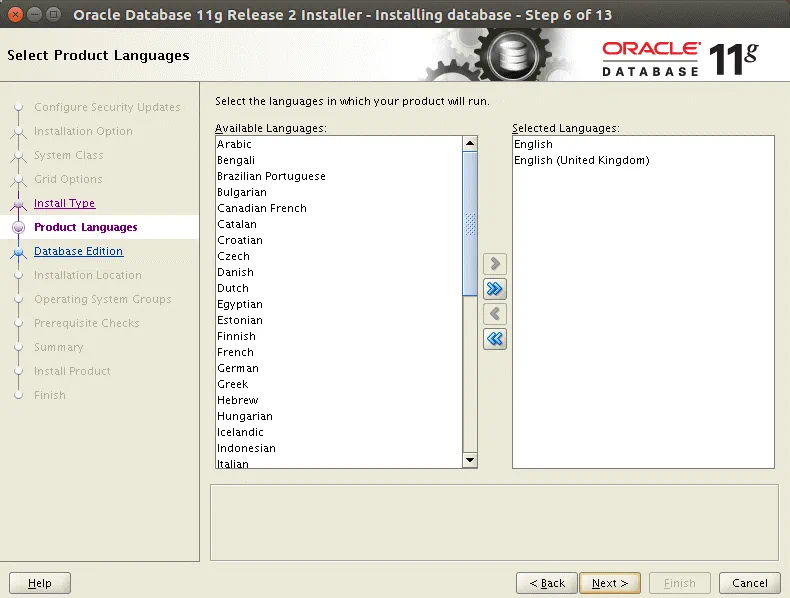790x598 pixels.
Task: Click the single right arrow add button
Action: point(495,264)
